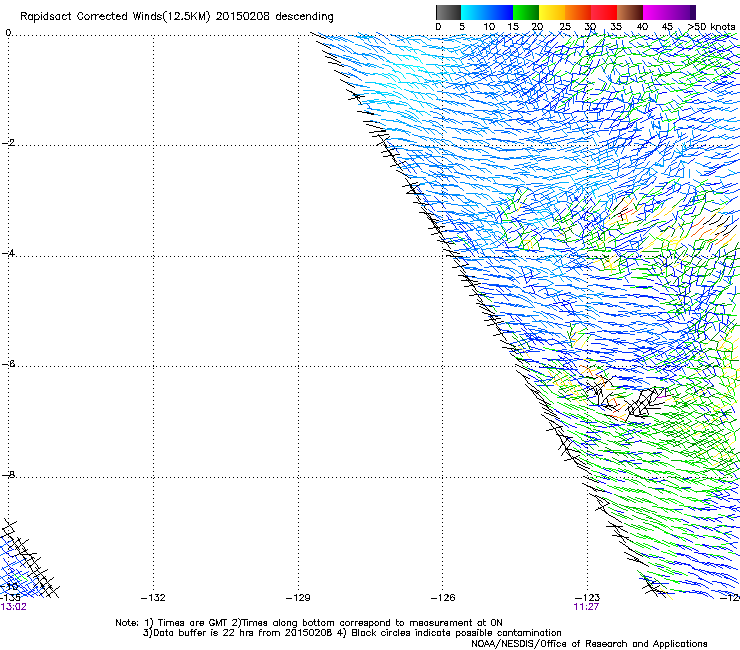Click the latitude label '-6'

click(x=9, y=364)
